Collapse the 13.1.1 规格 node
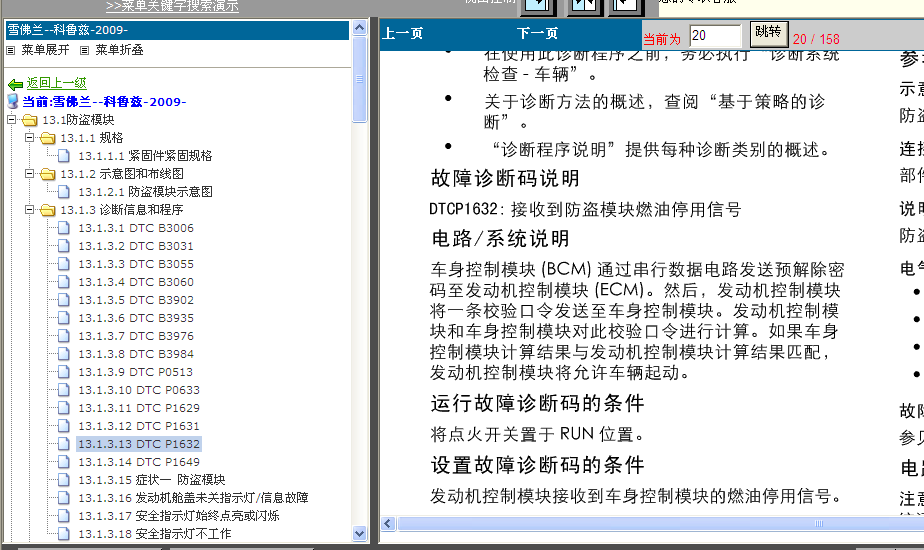The width and height of the screenshot is (924, 550). tap(29, 137)
